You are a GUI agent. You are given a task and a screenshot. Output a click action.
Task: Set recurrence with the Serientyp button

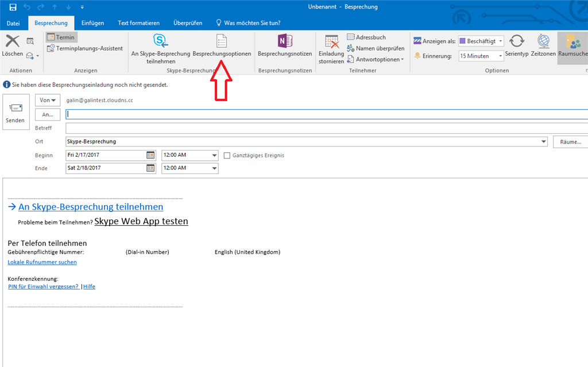(517, 46)
